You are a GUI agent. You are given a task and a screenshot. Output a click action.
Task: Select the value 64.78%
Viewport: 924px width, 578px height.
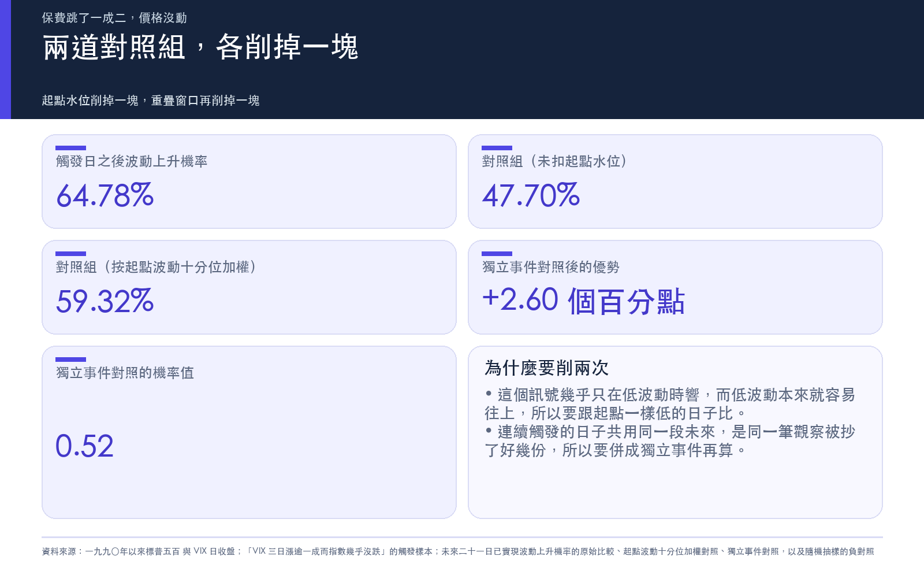point(105,195)
